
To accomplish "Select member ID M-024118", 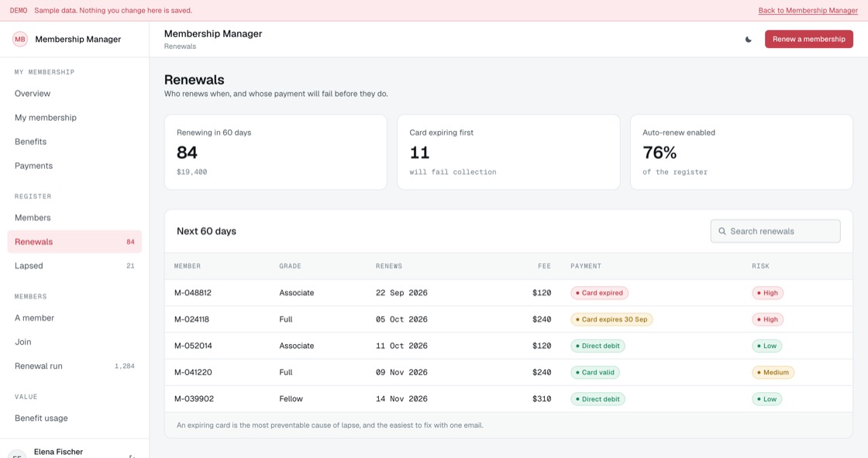I will [191, 319].
